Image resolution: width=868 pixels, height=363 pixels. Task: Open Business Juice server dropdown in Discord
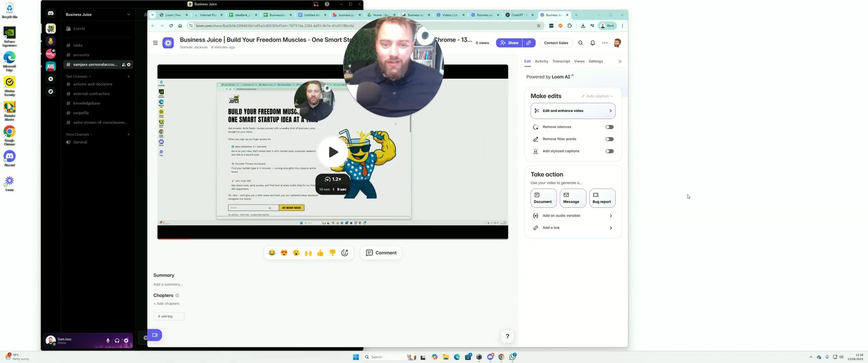coord(97,15)
